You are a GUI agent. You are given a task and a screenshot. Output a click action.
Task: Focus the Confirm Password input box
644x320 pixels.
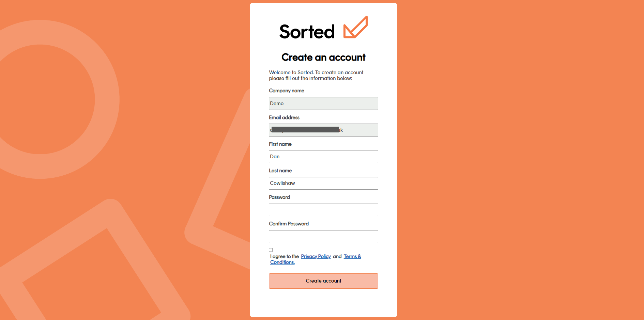pyautogui.click(x=323, y=237)
